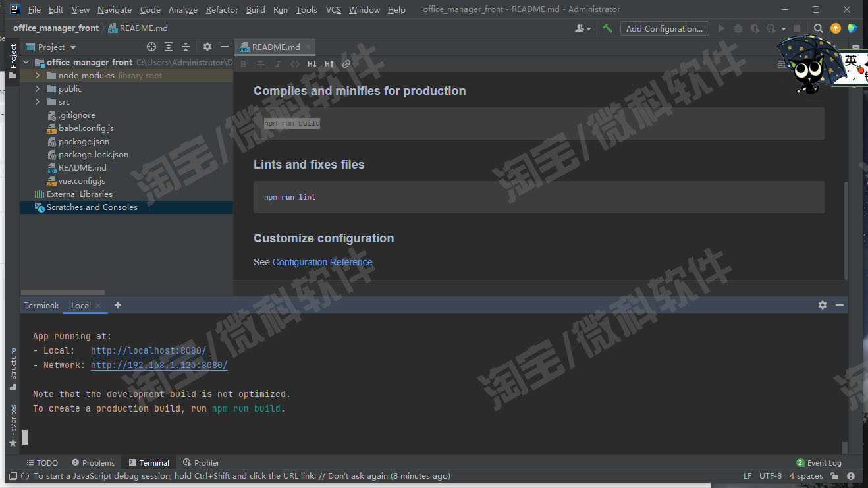Click the Add Configuration button
The width and height of the screenshot is (868, 488).
click(x=665, y=28)
